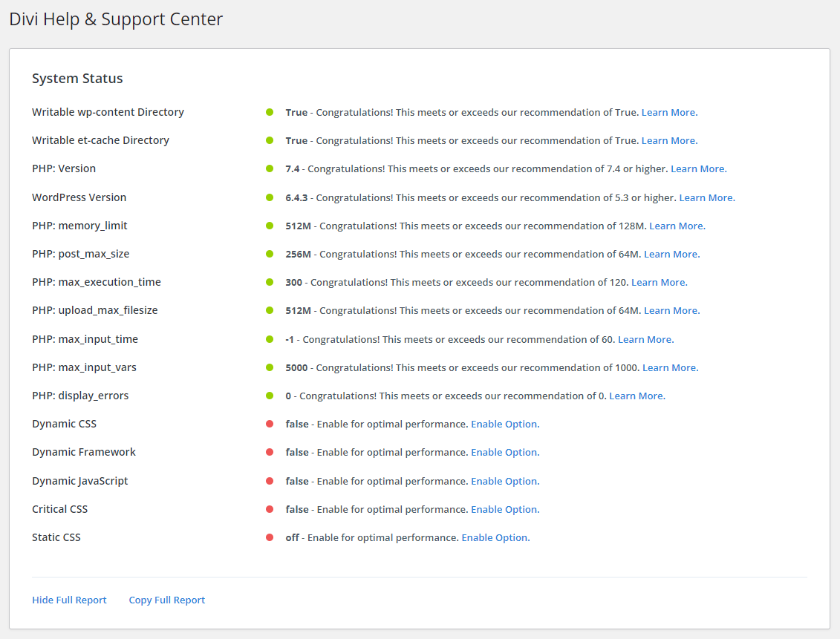Viewport: 840px width, 639px height.
Task: Open Learn More for PHP: memory_limit
Action: pyautogui.click(x=677, y=226)
